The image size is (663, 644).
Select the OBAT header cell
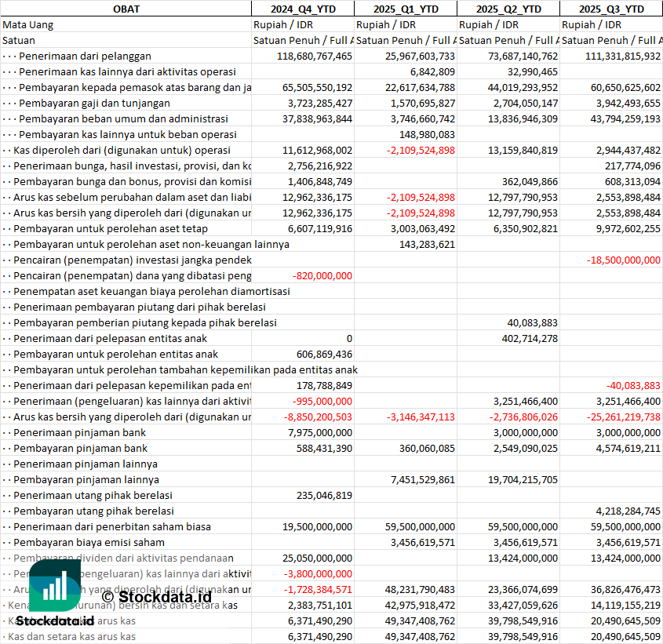[126, 9]
